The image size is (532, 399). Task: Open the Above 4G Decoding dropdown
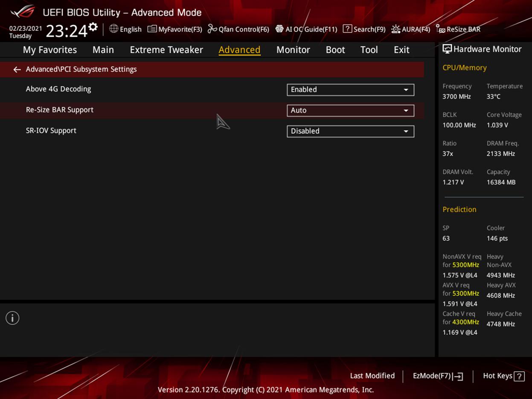coord(350,90)
